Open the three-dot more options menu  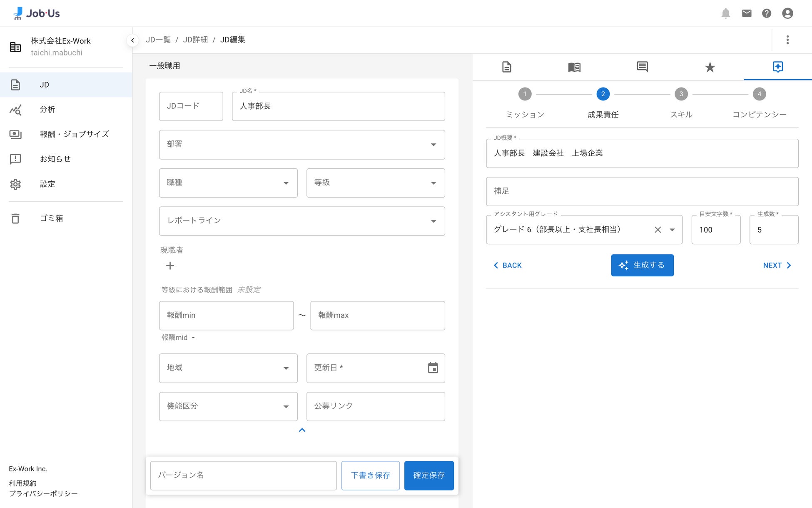click(x=787, y=40)
